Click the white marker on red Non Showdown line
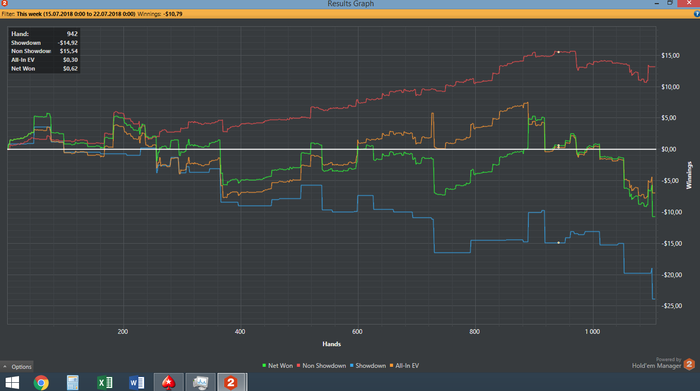Viewport: 700px width, 391px height. [x=558, y=52]
